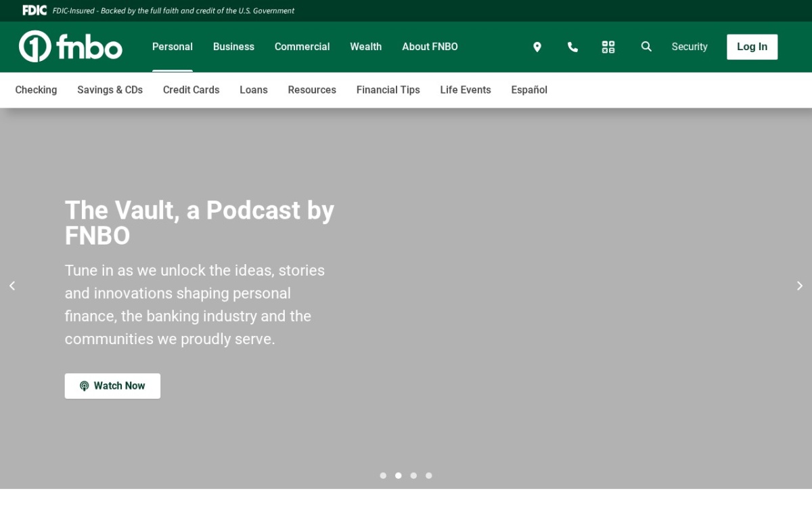
Task: Select the first carousel dot
Action: (383, 475)
